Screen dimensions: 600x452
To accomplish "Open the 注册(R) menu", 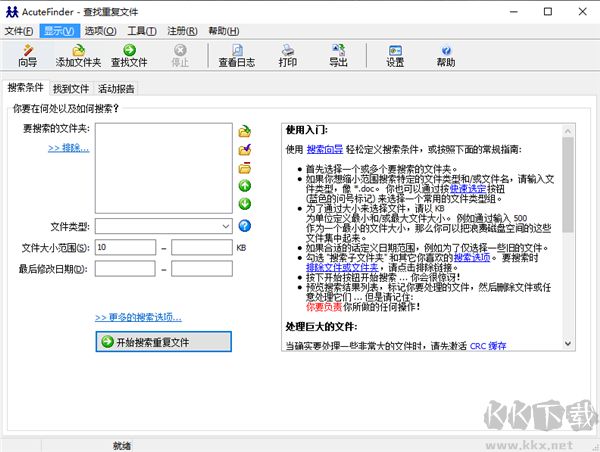I will click(182, 31).
